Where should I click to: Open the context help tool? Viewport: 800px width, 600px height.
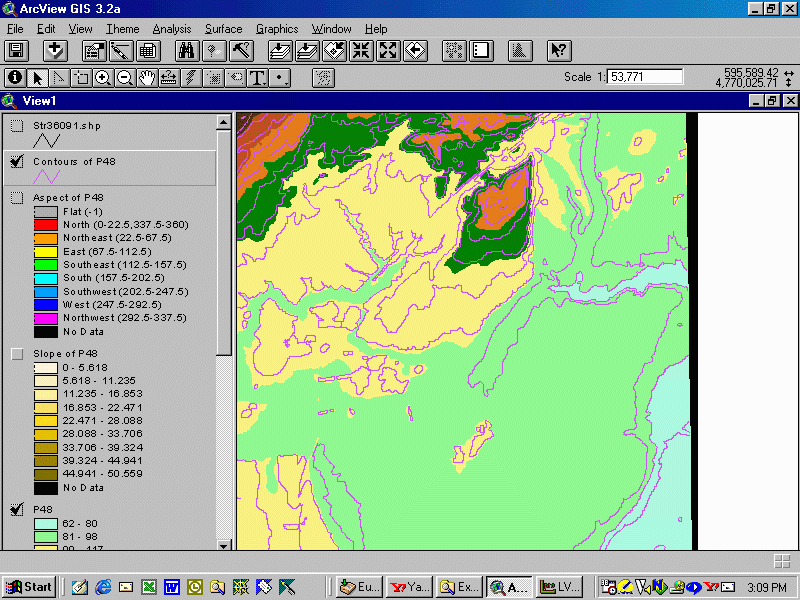tap(559, 51)
